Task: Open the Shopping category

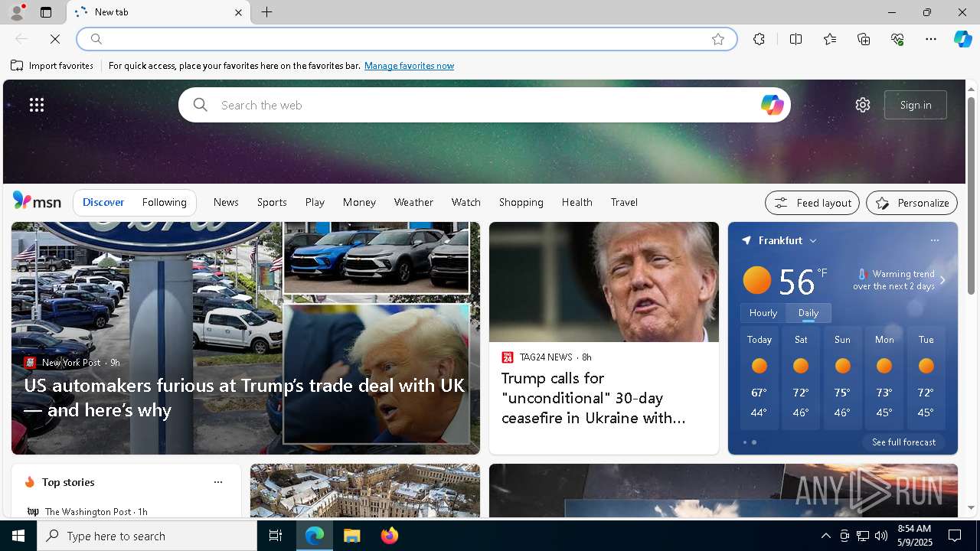Action: tap(521, 202)
